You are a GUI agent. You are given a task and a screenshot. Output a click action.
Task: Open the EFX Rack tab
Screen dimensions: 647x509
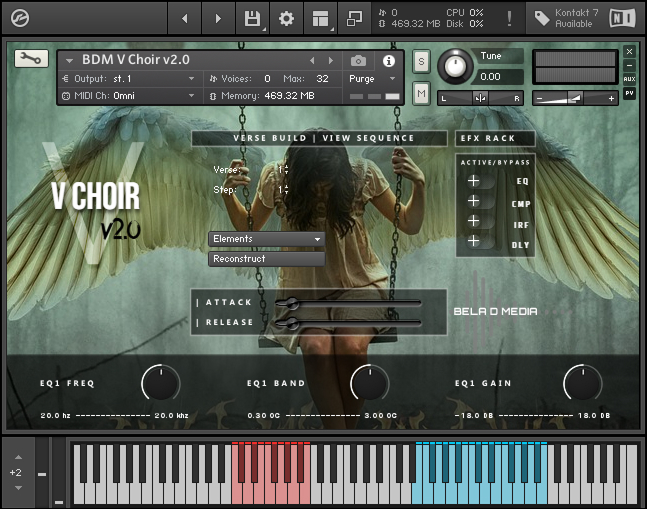495,138
